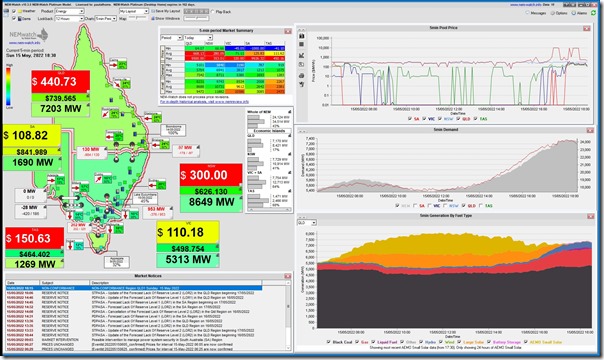Viewport: 604px width, 360px height.
Task: Click the green refresh icon at top right
Action: [594, 13]
